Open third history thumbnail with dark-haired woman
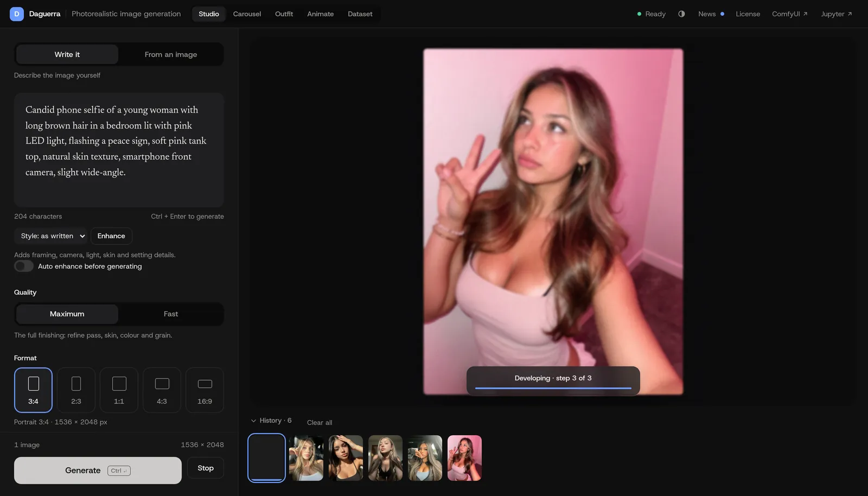Screen dimensions: 868x496 346,457
